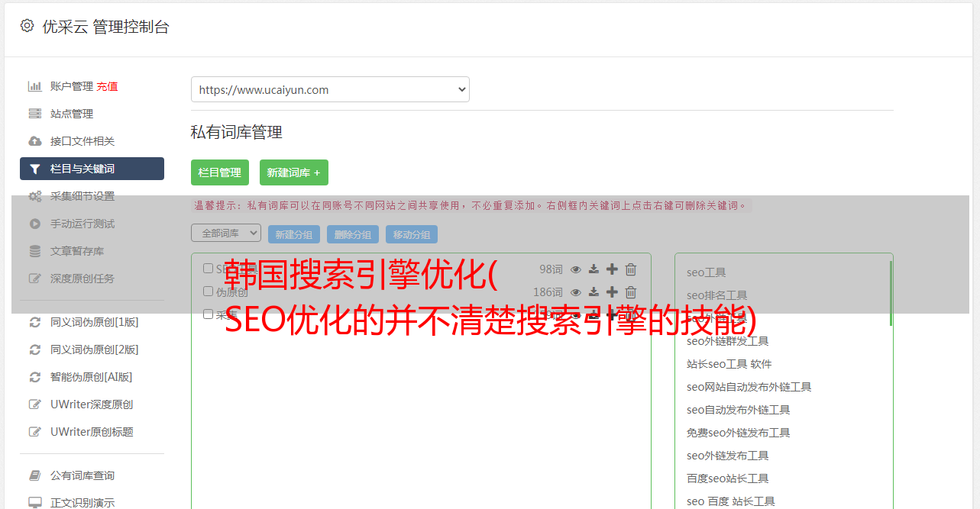Click edit icon for UWriter原创标题
Image resolution: width=980 pixels, height=509 pixels.
click(35, 432)
